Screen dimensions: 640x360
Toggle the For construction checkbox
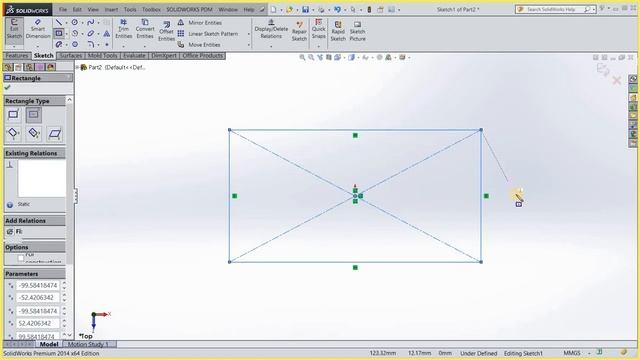click(x=21, y=258)
